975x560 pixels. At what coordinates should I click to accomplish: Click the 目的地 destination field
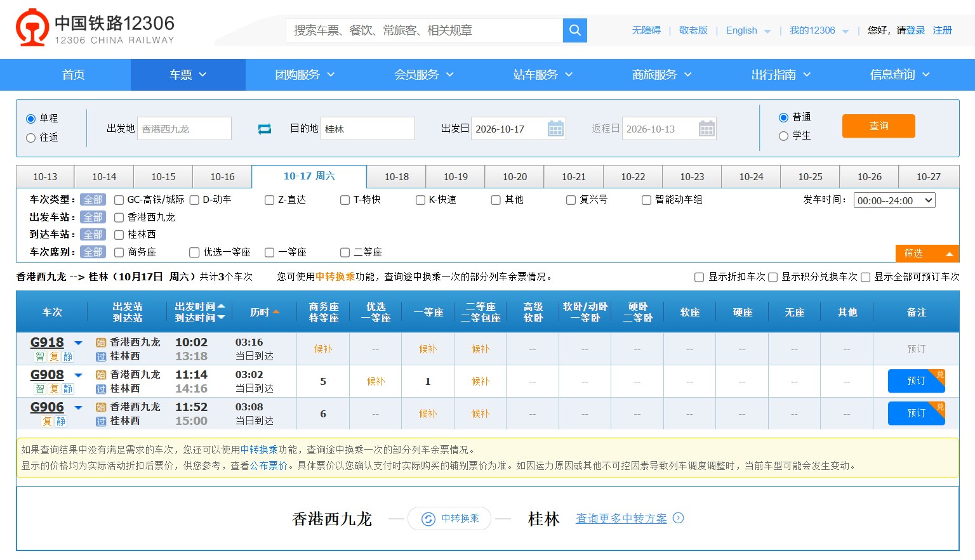tap(368, 129)
